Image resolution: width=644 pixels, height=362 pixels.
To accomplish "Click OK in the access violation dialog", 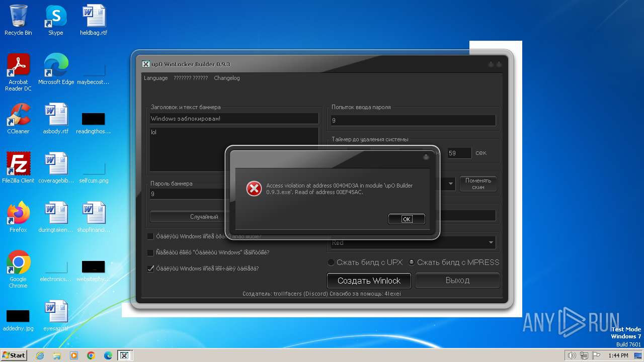I will click(x=407, y=219).
